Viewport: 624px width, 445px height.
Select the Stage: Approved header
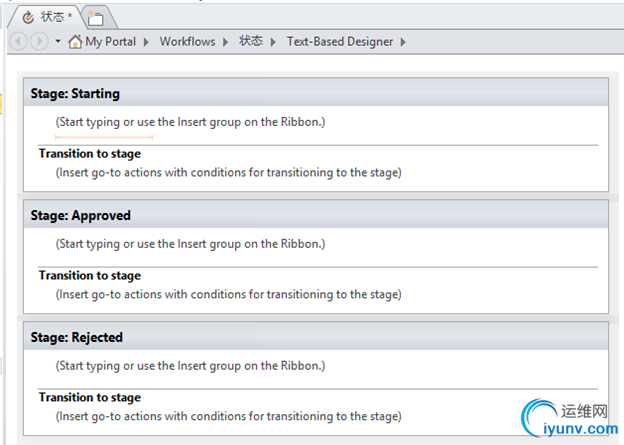click(80, 215)
